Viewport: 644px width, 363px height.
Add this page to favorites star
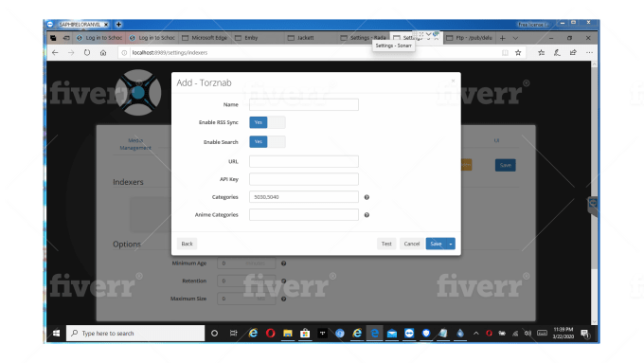pyautogui.click(x=518, y=53)
